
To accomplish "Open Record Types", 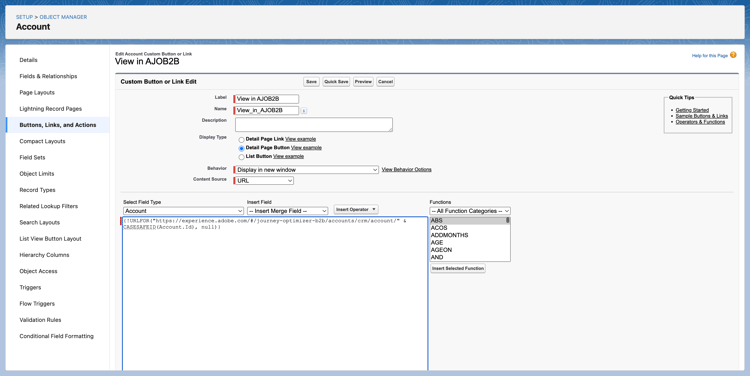I will pyautogui.click(x=37, y=190).
